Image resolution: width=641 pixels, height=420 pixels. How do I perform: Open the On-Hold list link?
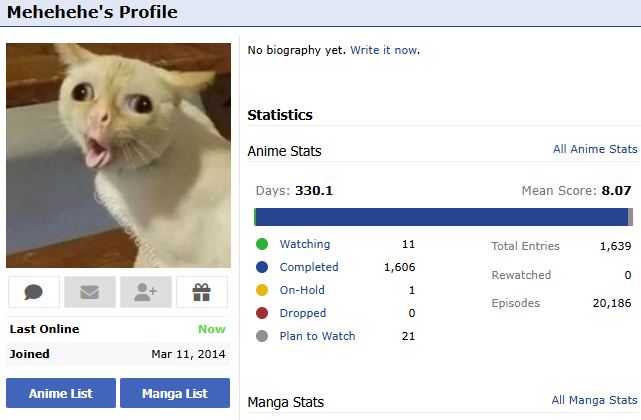302,290
